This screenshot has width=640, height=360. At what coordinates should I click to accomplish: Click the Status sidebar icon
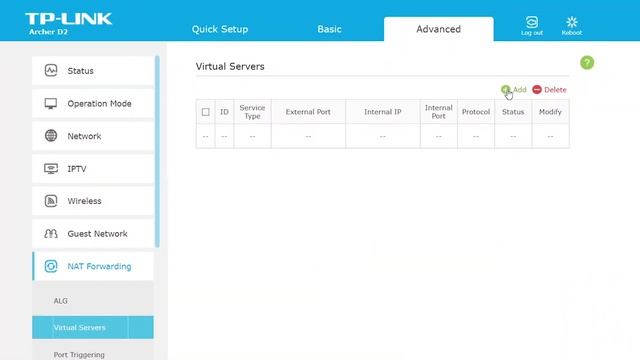click(x=51, y=70)
